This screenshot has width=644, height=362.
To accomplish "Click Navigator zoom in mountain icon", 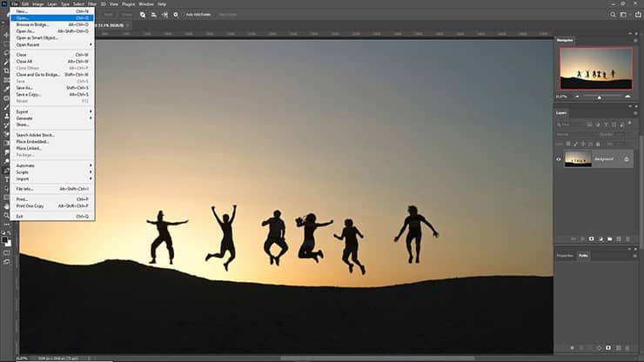I will click(x=627, y=96).
